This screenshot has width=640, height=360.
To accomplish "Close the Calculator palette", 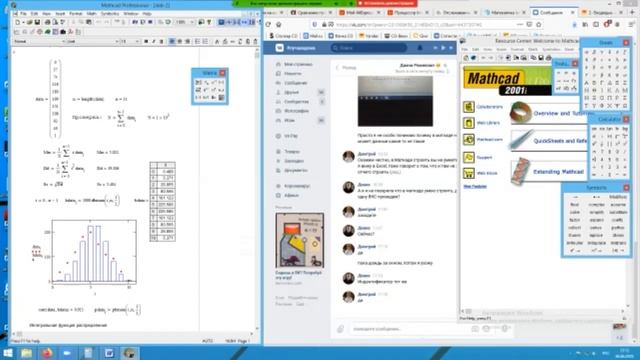I will point(626,119).
